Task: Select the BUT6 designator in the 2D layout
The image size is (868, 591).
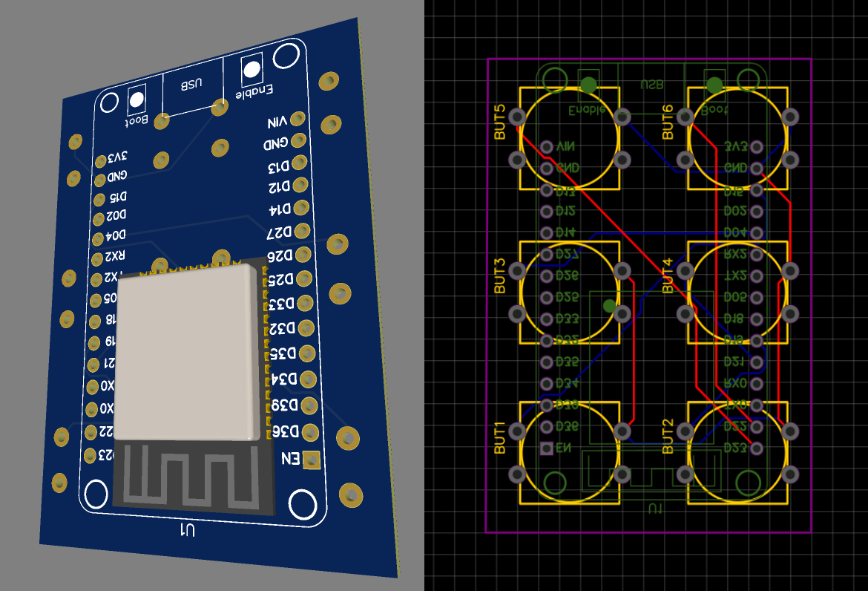Action: coord(668,122)
